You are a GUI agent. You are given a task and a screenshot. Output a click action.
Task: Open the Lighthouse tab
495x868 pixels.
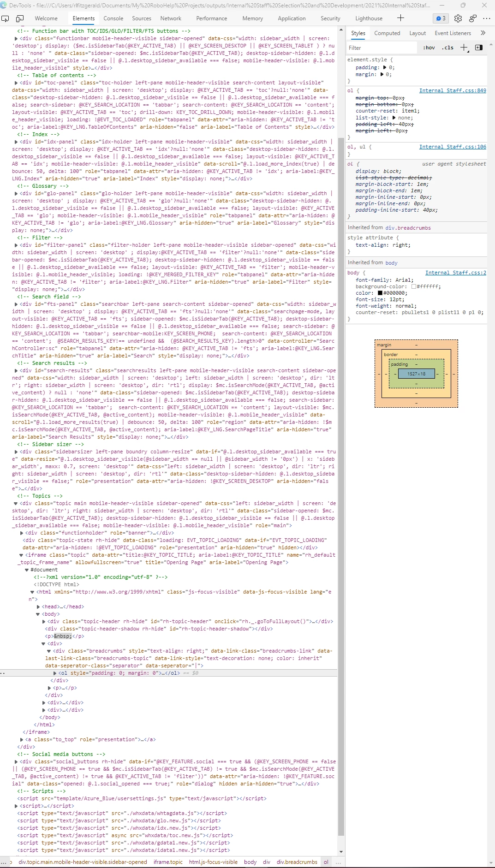coord(369,18)
